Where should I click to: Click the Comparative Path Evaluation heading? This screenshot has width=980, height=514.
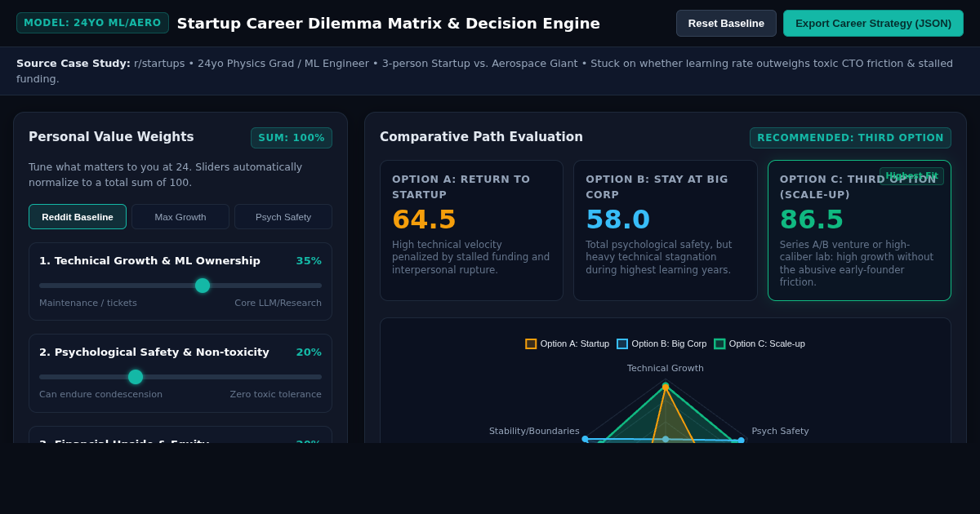click(x=481, y=137)
